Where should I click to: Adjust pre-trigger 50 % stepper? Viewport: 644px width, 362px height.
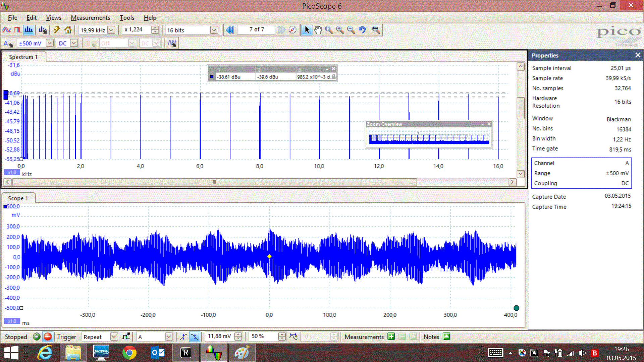[282, 337]
